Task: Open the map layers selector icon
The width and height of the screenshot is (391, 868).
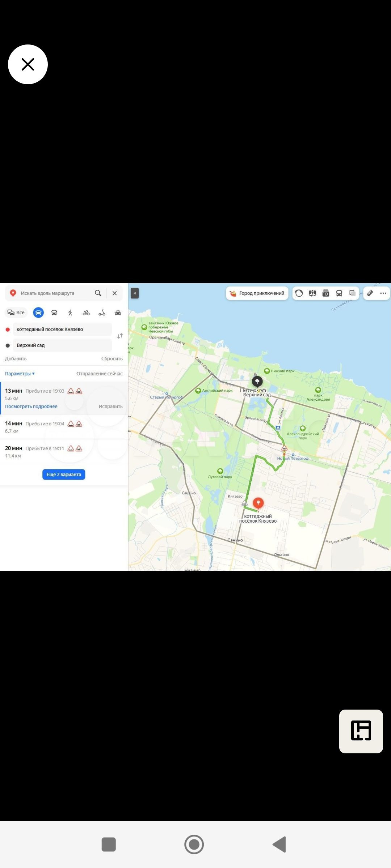Action: click(352, 293)
